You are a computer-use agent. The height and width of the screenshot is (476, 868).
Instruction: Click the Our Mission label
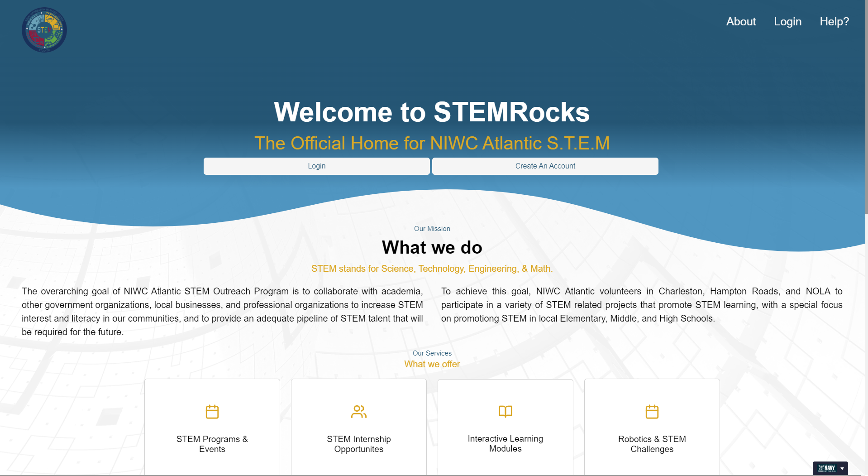point(432,229)
